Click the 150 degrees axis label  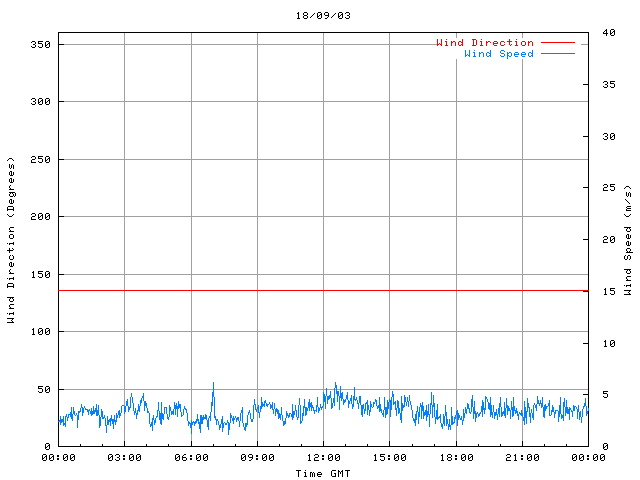tap(40, 275)
